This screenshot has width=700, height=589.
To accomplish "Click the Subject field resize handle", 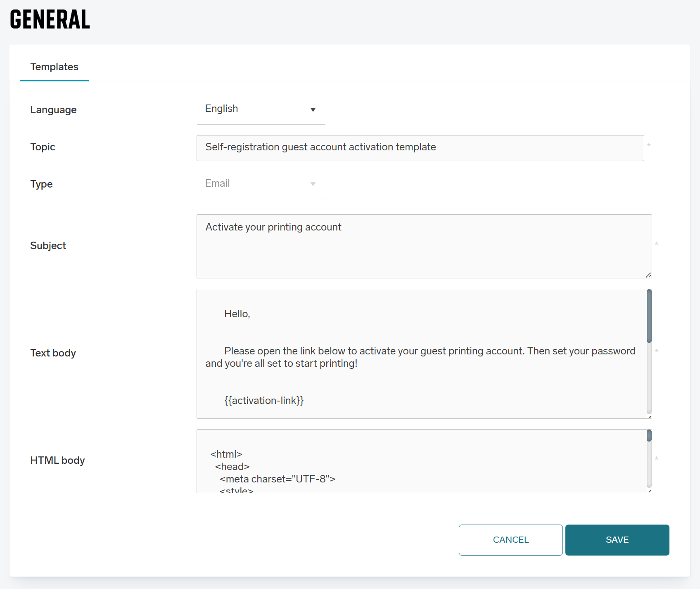I will (x=648, y=275).
